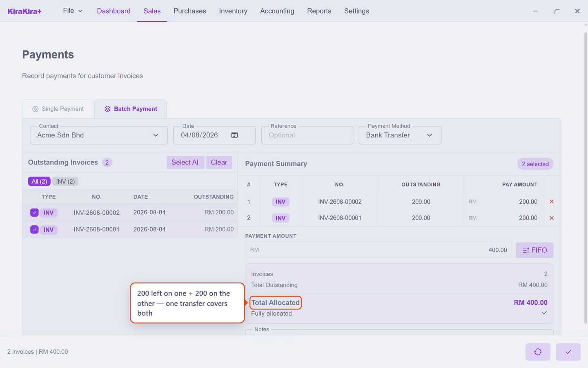588x368 pixels.
Task: Click RM 400.00 Total Allocated value
Action: [530, 303]
